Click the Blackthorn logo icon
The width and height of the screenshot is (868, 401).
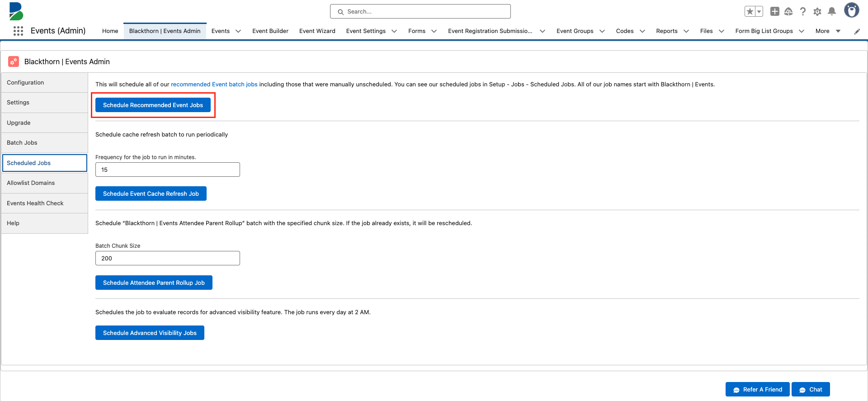[16, 11]
